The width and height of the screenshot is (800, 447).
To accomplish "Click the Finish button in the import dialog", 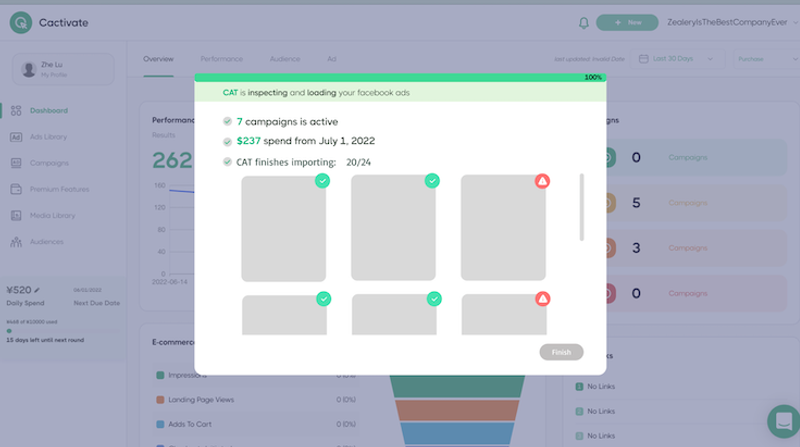I will pos(561,352).
